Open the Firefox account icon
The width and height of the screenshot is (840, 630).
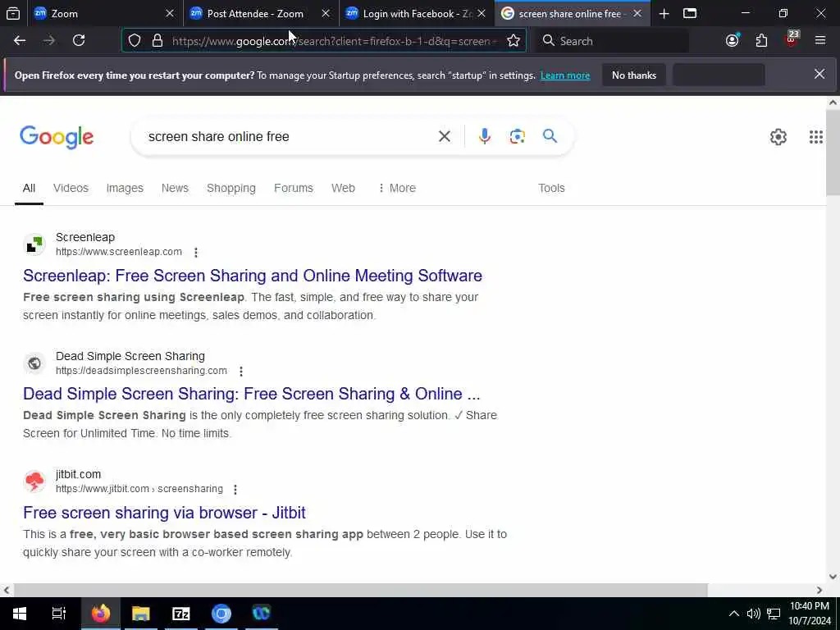[733, 41]
